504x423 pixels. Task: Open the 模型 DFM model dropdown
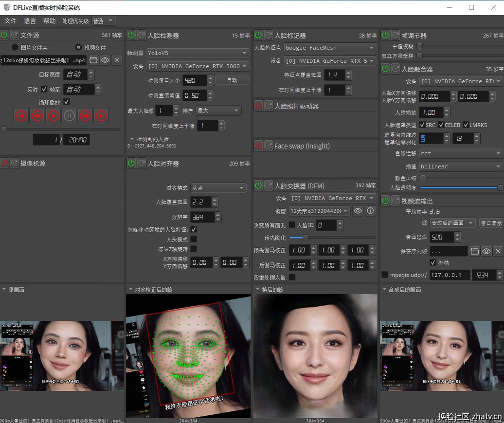pos(319,211)
